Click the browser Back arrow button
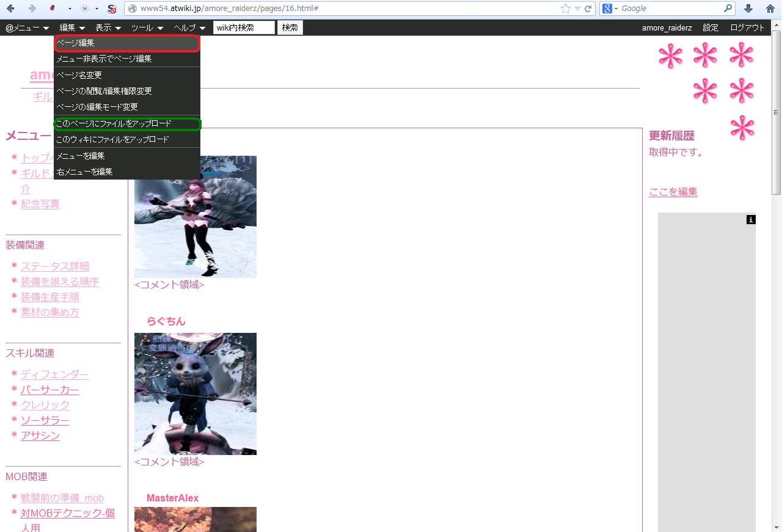782x532 pixels. coord(10,9)
